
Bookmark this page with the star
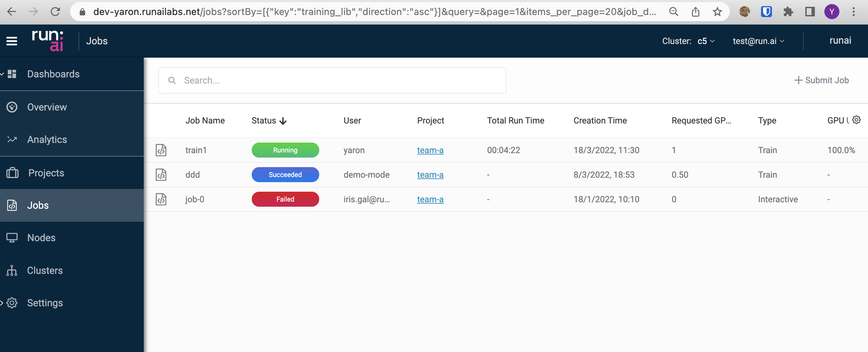717,12
